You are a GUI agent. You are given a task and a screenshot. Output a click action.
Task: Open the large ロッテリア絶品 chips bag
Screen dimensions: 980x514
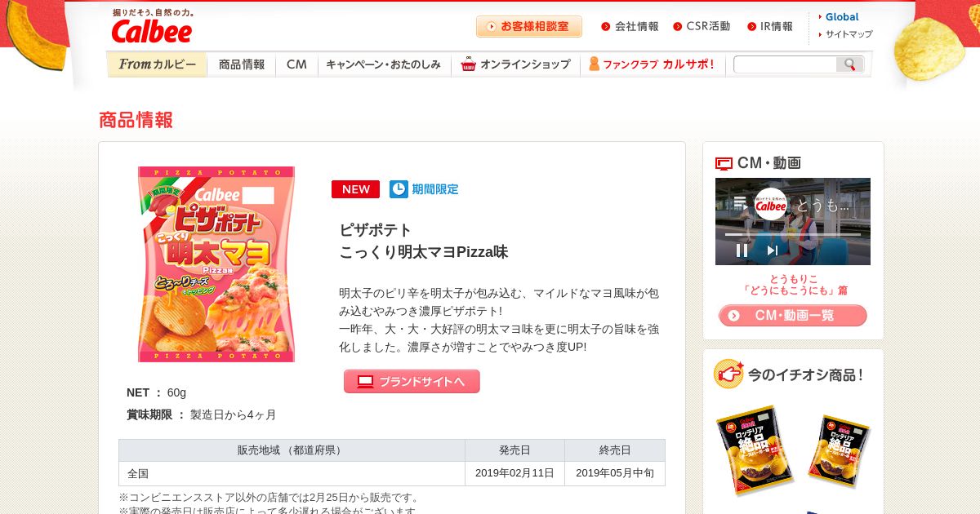tap(755, 453)
